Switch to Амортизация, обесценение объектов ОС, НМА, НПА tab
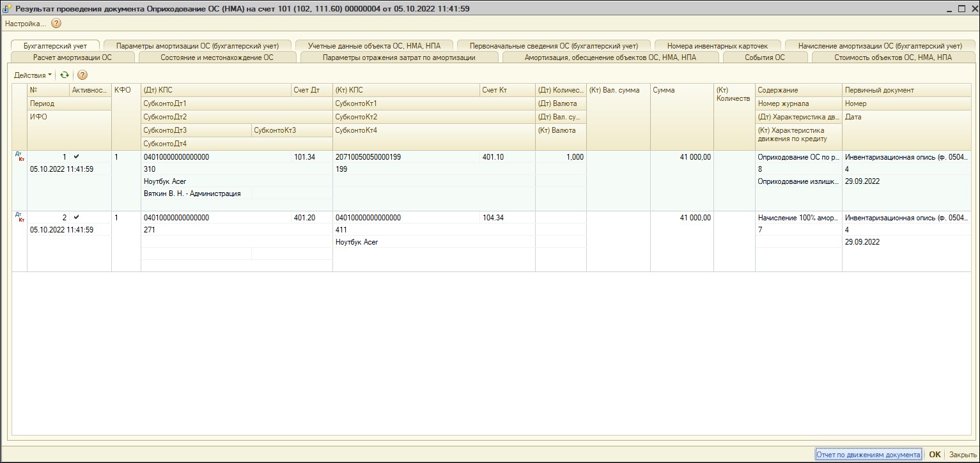This screenshot has height=463, width=980. [611, 57]
